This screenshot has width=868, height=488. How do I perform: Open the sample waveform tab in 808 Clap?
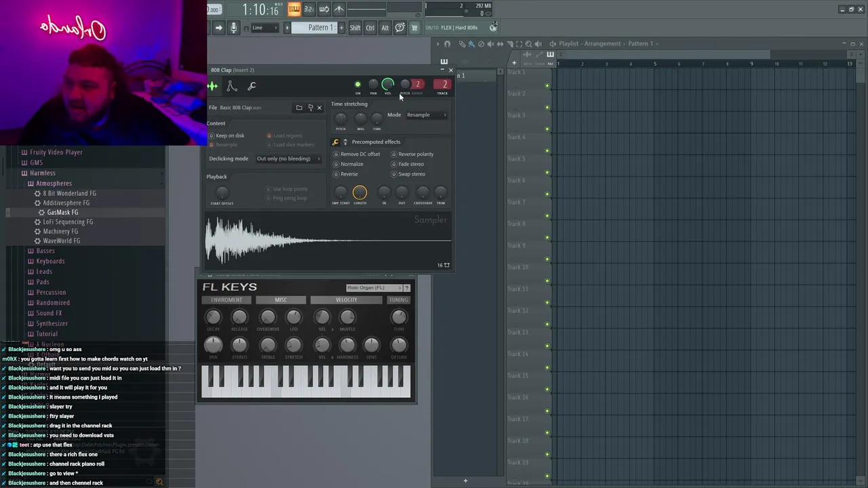[212, 86]
